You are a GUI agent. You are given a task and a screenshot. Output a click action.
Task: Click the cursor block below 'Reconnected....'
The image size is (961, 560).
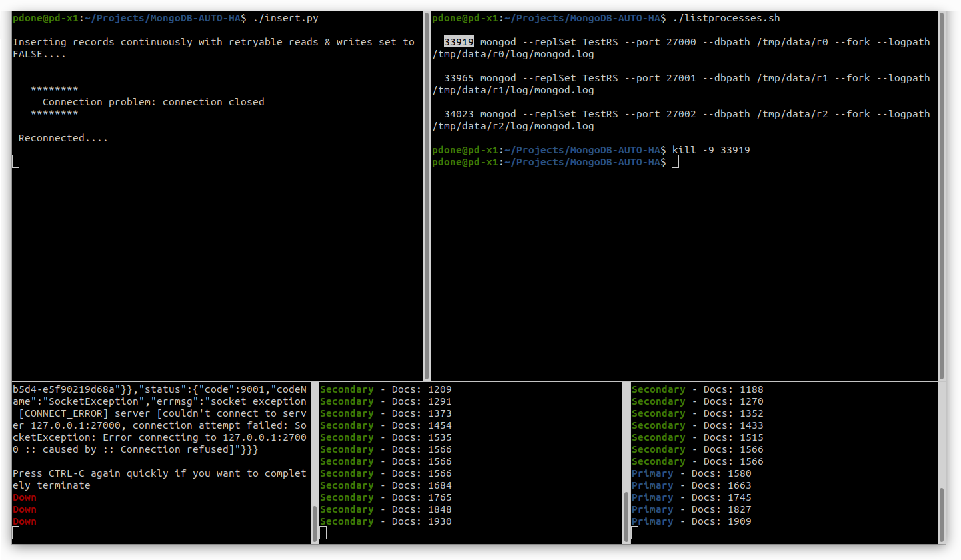point(16,161)
